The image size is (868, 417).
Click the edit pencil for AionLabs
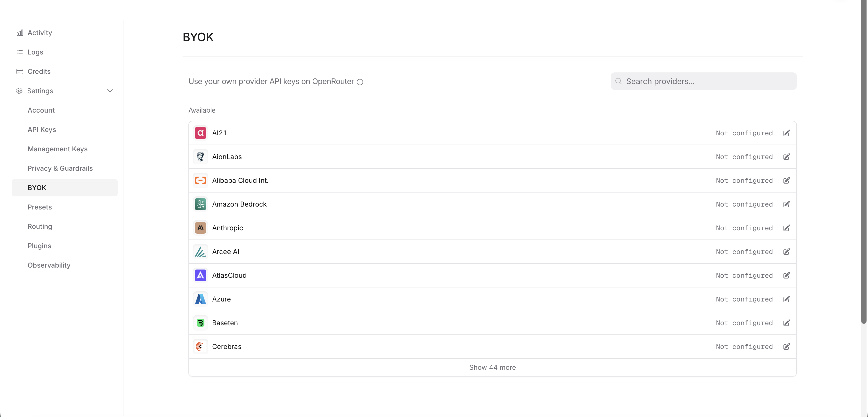click(786, 157)
